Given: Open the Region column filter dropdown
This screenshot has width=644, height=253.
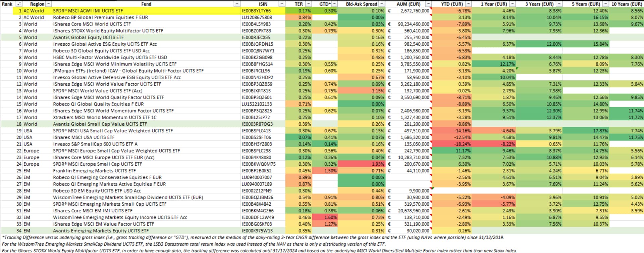Looking at the screenshot, I should (x=49, y=4).
